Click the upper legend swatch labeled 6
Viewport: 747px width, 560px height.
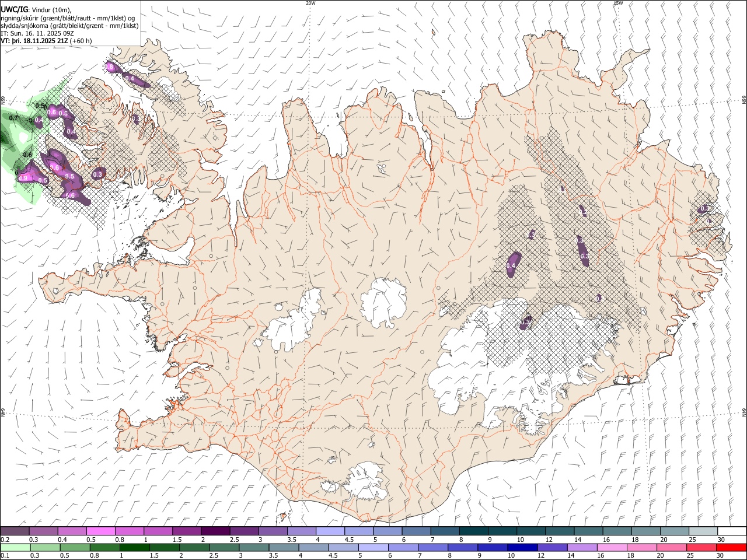pos(416,531)
